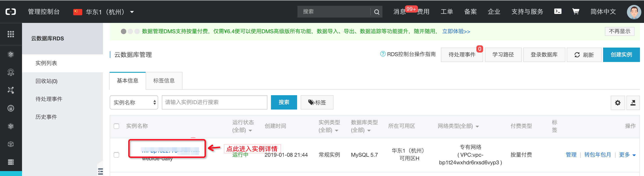Screen dimensions: 644x176
Task: Click the export instance list icon
Action: pos(633,103)
